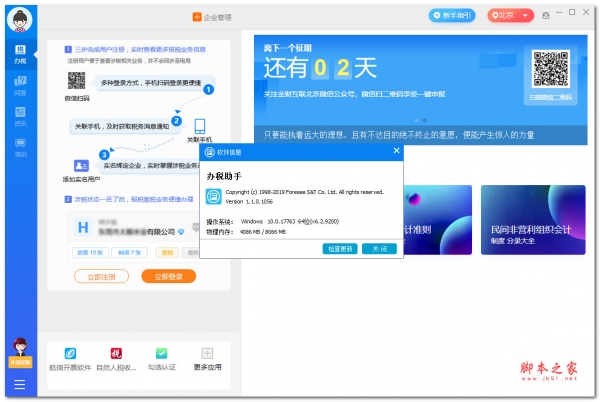Image resolution: width=600 pixels, height=402 pixels.
Task: Open 更多应用 plus icon
Action: pos(207,353)
